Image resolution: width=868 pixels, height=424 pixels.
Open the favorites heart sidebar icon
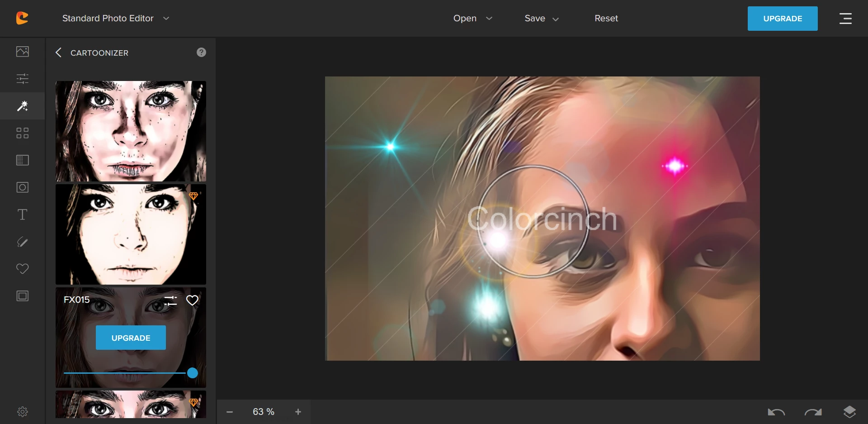pyautogui.click(x=22, y=269)
